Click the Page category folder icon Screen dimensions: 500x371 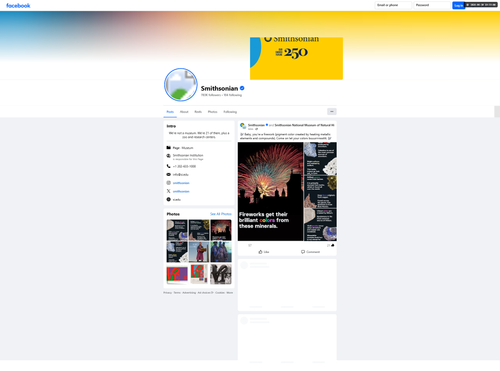point(169,148)
